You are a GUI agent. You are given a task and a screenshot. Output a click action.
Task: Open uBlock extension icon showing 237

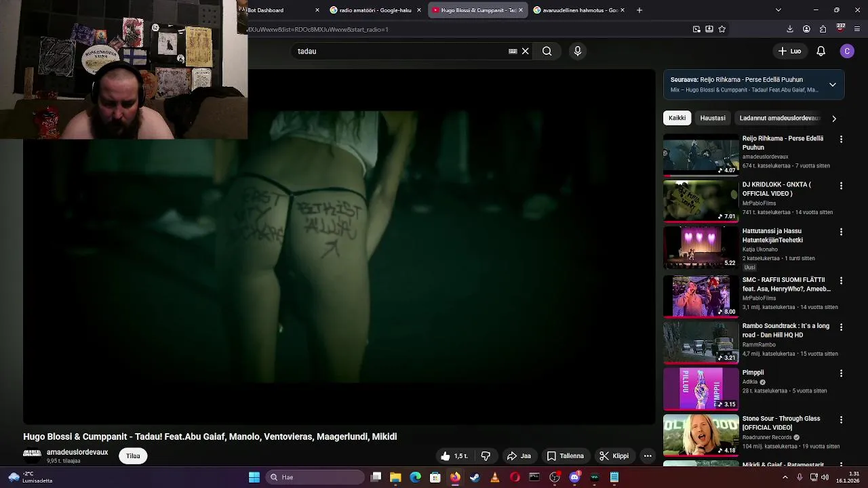[x=840, y=28]
